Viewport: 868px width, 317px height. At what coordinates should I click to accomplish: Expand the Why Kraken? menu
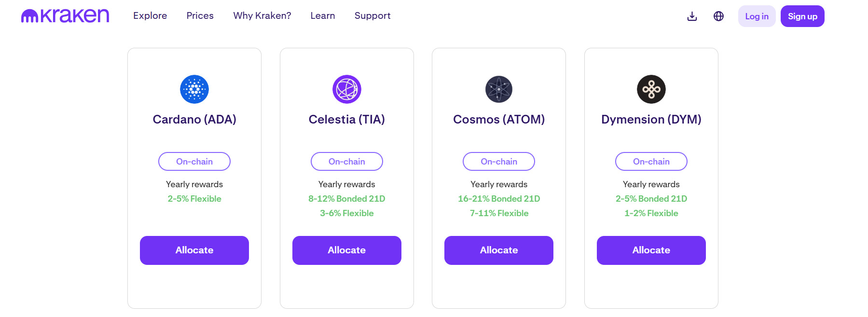[262, 16]
